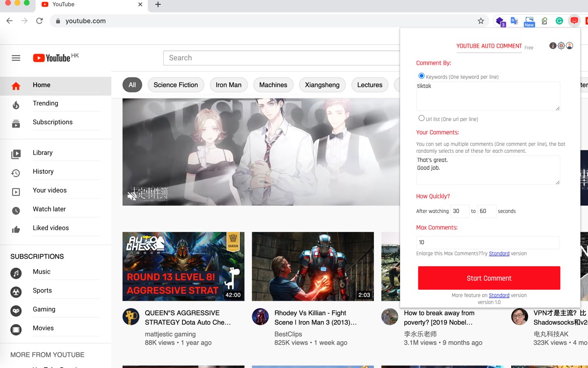Click the Start Comment button
Viewport: 588px width, 368px height.
coord(489,278)
